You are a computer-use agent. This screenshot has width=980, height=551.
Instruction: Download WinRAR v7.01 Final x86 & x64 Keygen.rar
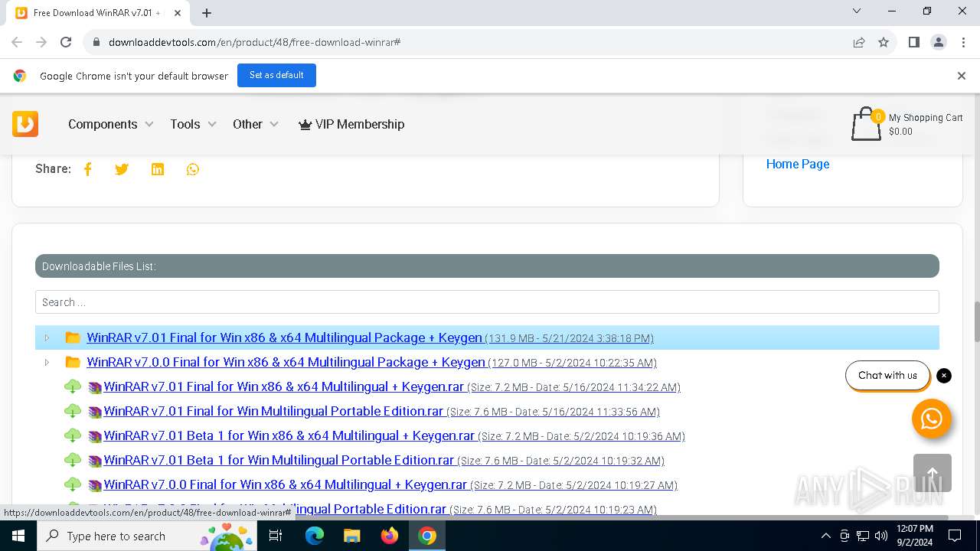click(x=283, y=386)
